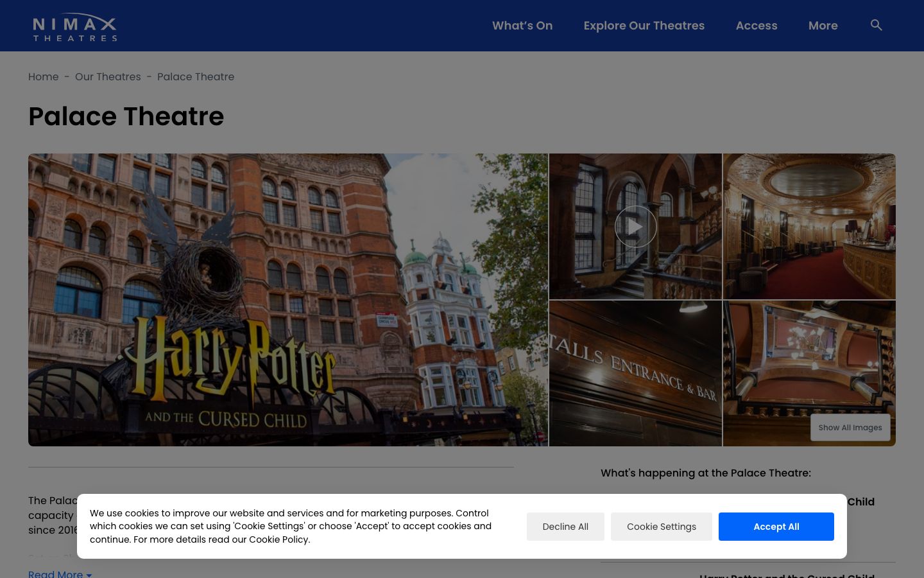The image size is (924, 578).
Task: Go to Our Theatres breadcrumb
Action: click(x=108, y=76)
